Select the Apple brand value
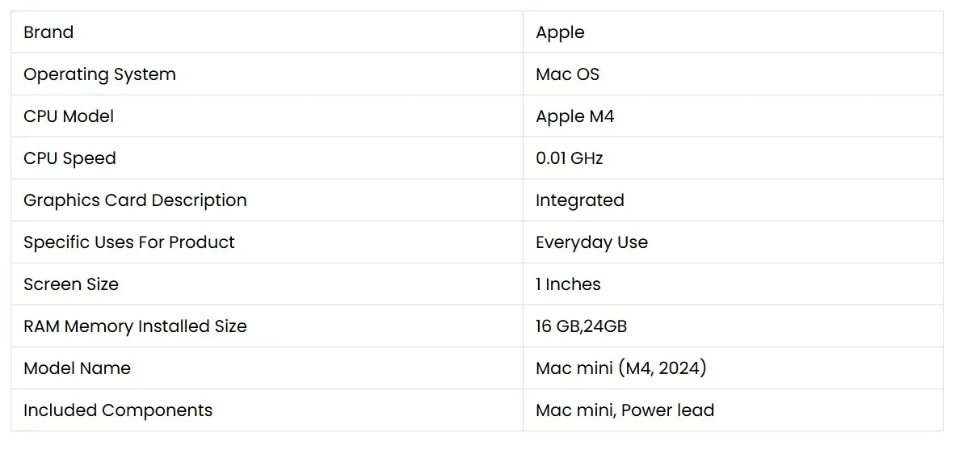Image resolution: width=980 pixels, height=458 pixels. coord(560,32)
